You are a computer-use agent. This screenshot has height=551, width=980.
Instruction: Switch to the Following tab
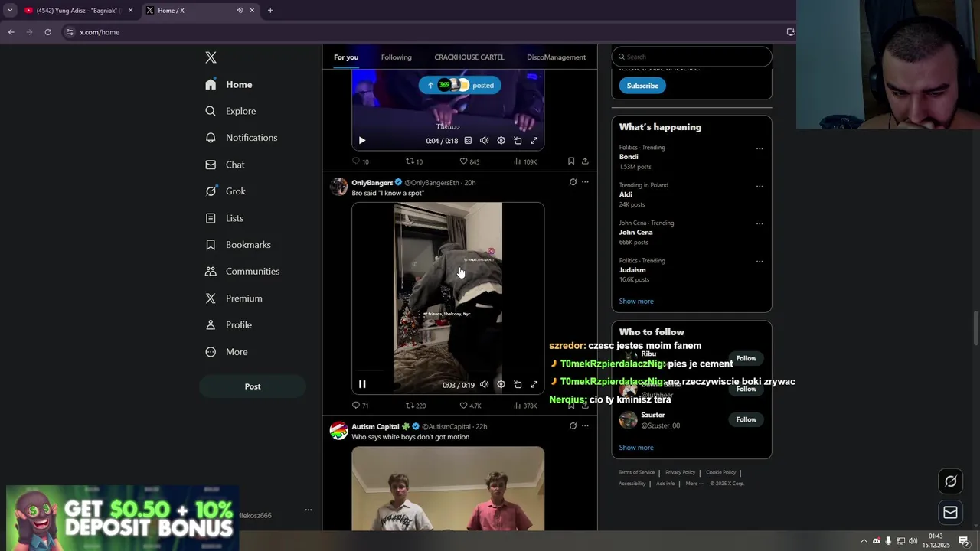pos(396,57)
